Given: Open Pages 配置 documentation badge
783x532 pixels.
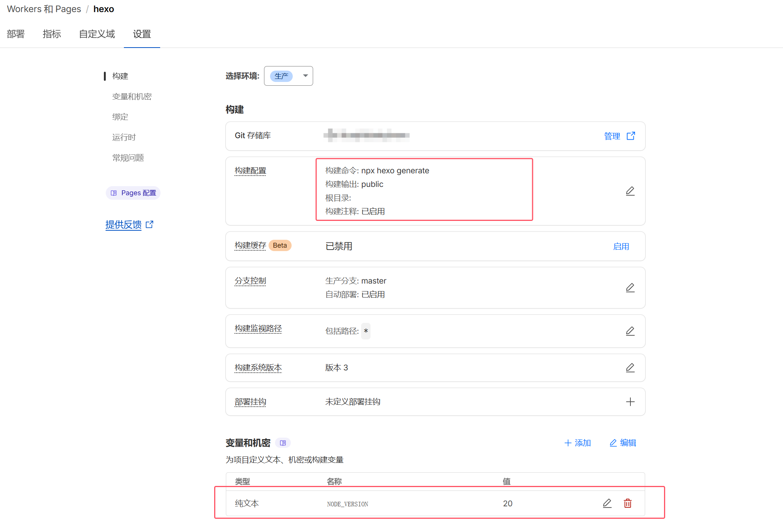Looking at the screenshot, I should point(133,193).
